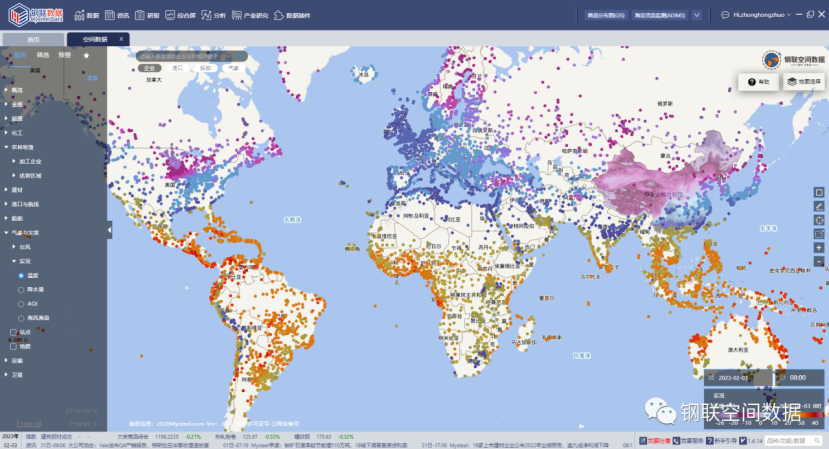Click the 帮助 help button
This screenshot has width=829, height=449.
click(x=758, y=82)
